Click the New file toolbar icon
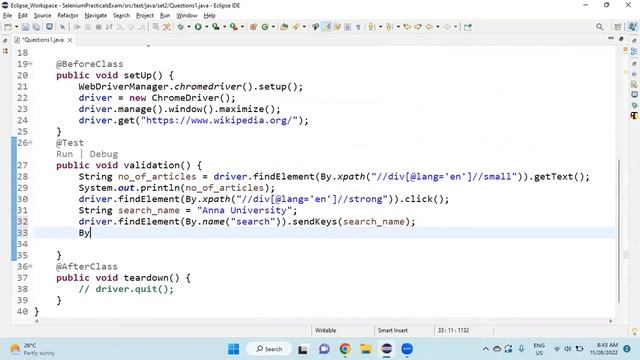This screenshot has width=640, height=360. (8, 27)
